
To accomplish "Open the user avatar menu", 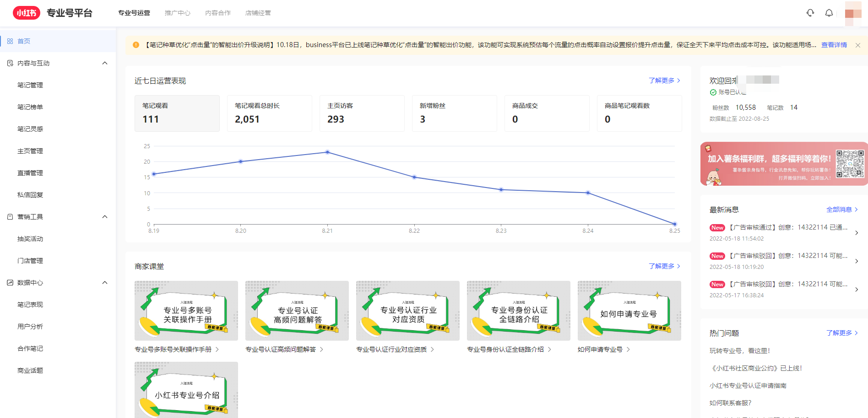I will (x=853, y=13).
